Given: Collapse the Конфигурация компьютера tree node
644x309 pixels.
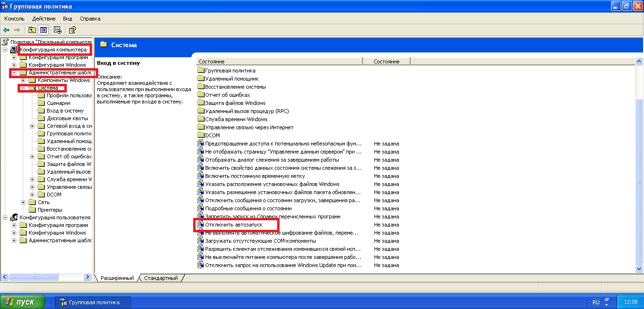Looking at the screenshot, I should click(x=5, y=50).
